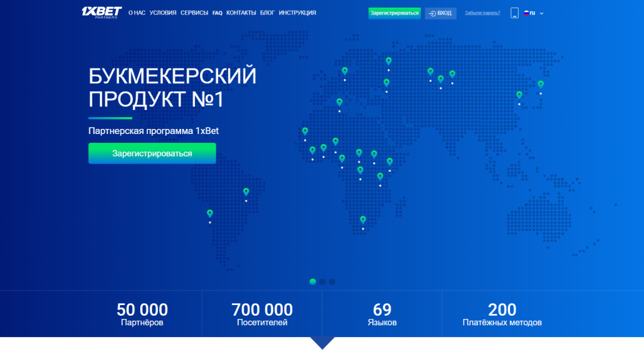Click the 69 Языков statistic
Screen dimensions: 644x351
coord(382,314)
